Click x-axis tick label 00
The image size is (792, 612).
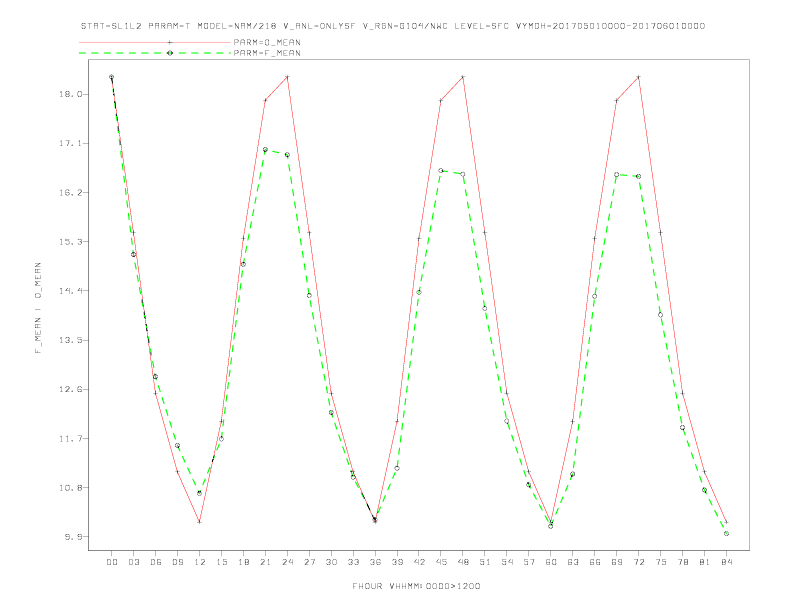pos(112,562)
